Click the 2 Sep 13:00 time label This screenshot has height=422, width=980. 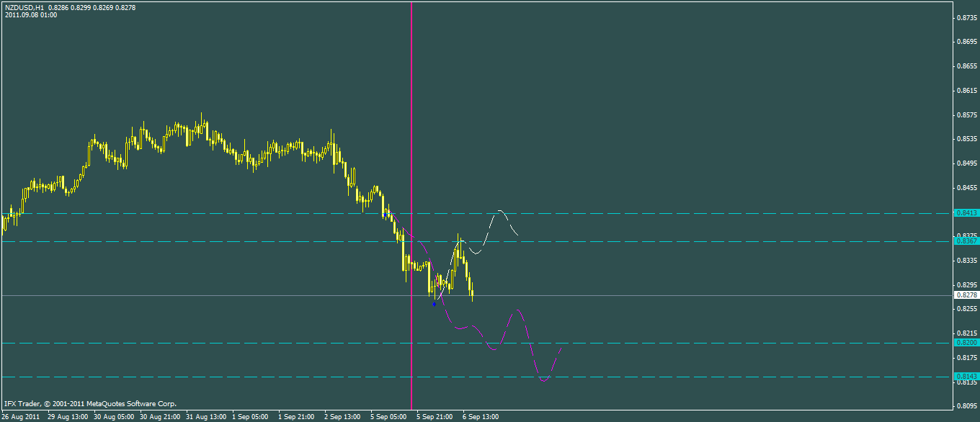pyautogui.click(x=342, y=417)
